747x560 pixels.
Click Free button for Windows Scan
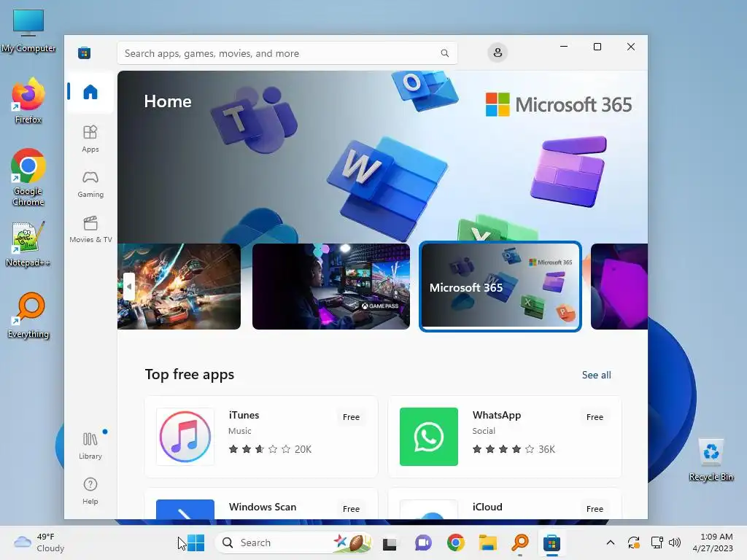[351, 509]
